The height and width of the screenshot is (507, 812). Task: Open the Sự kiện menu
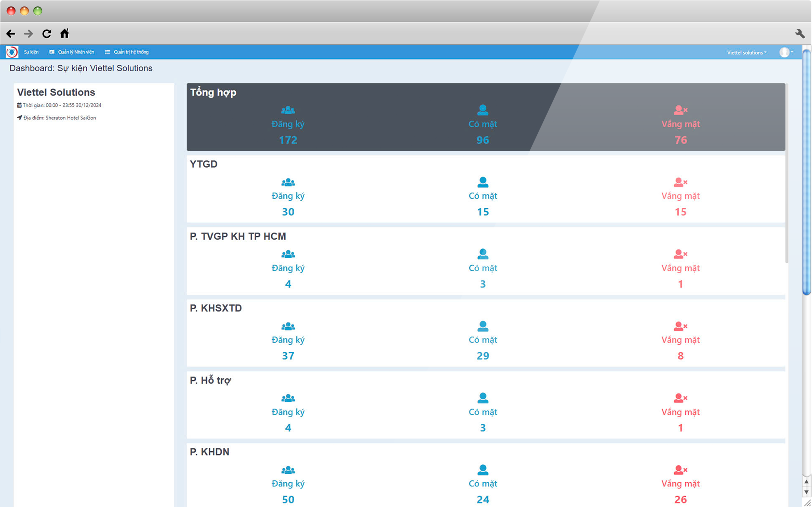tap(31, 52)
